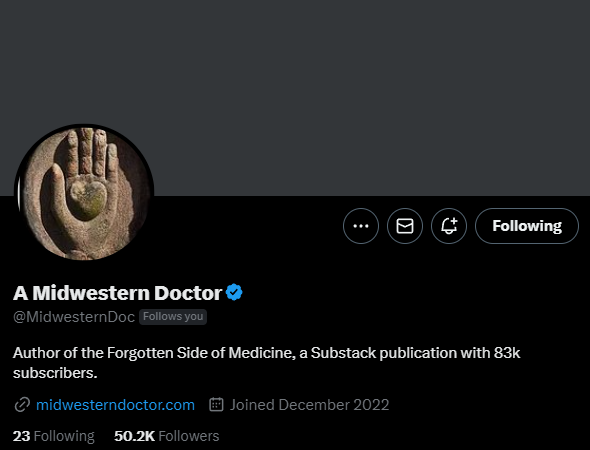Click the gray header banner image
Viewport: 590px width, 450px height.
[x=295, y=98]
